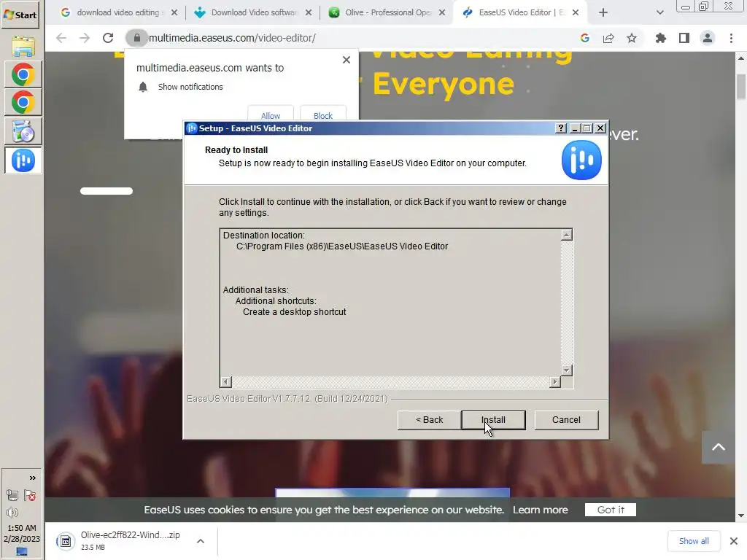Expand the Olive download options chevron
This screenshot has width=747, height=560.
[x=201, y=541]
